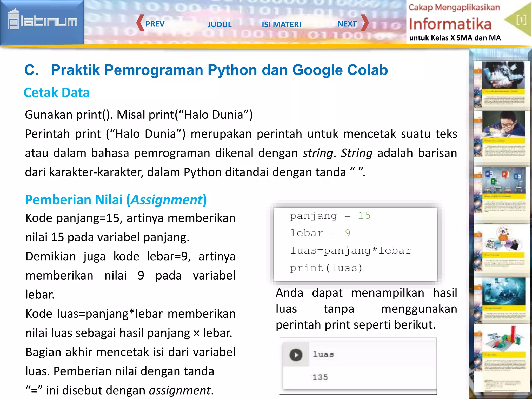Click the Cetak Data subheading
The width and height of the screenshot is (532, 399).
pos(57,93)
